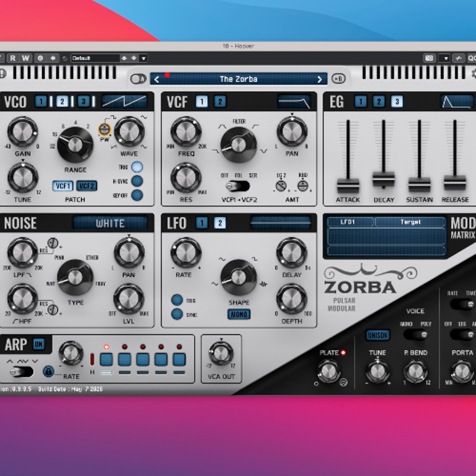
Task: Toggle the VCO KEY OFF round button
Action: tap(137, 195)
